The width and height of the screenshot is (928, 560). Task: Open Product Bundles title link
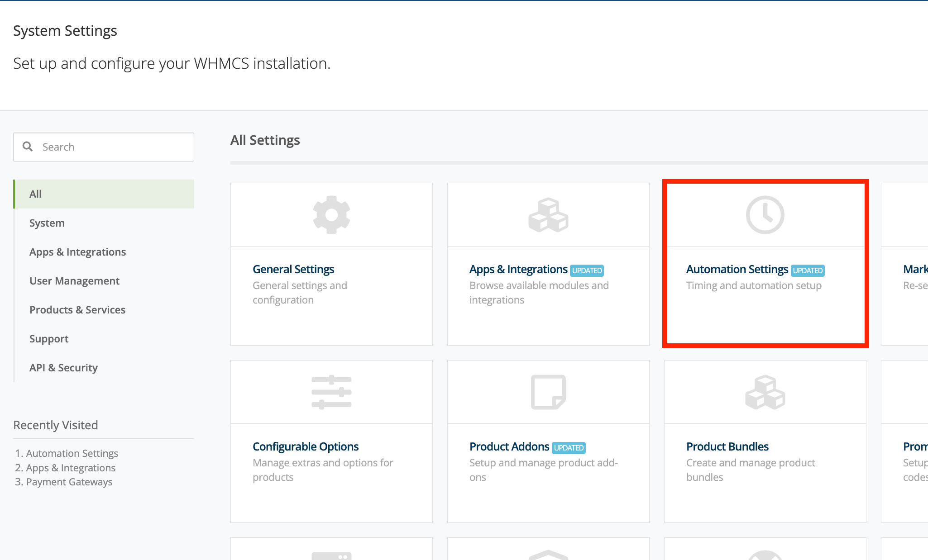[x=727, y=446]
